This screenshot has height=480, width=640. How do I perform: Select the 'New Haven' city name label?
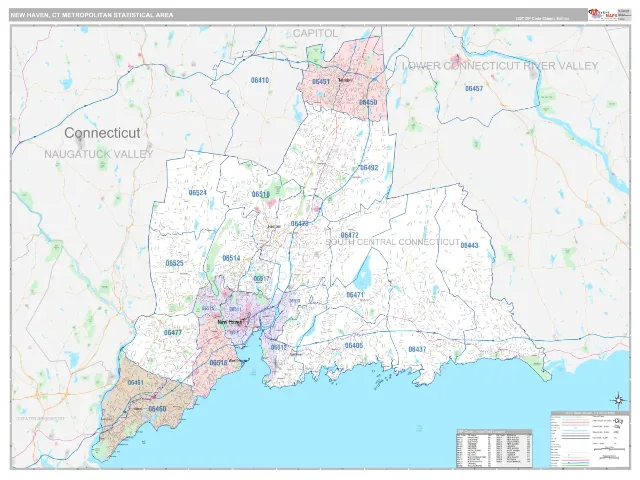tap(230, 322)
